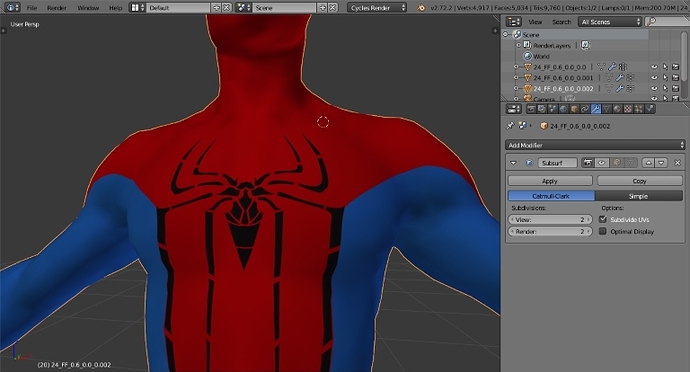This screenshot has height=372, width=690.
Task: Toggle visibility eye of 24_FF_0.6_0.0_0.002
Action: [654, 88]
